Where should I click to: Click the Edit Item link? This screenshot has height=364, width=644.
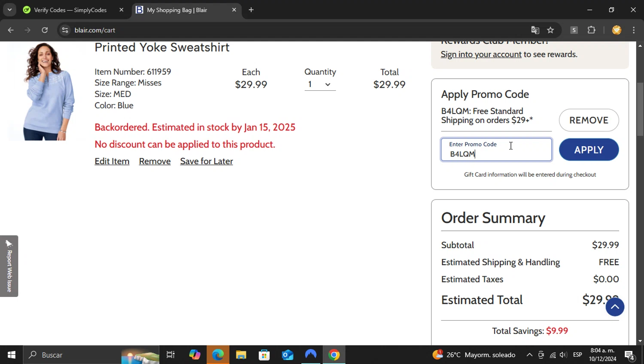coord(112,161)
